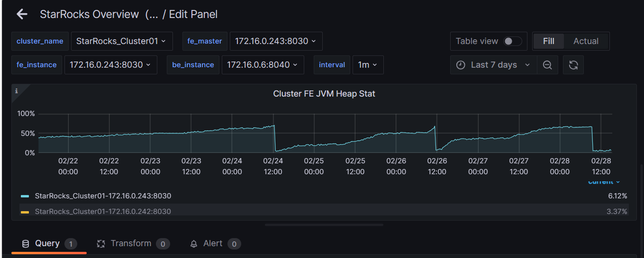
Task: Click the clock icon in the time picker
Action: pyautogui.click(x=461, y=65)
